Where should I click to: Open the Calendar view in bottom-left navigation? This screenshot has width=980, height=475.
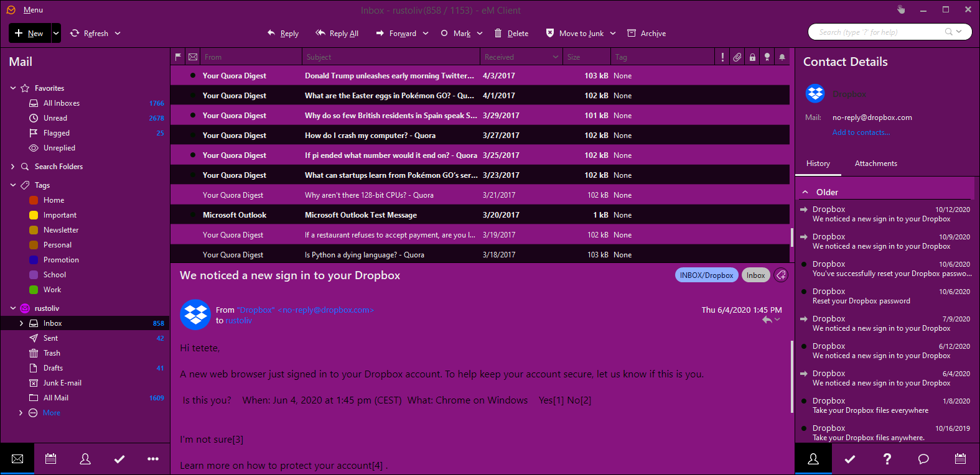tap(51, 459)
